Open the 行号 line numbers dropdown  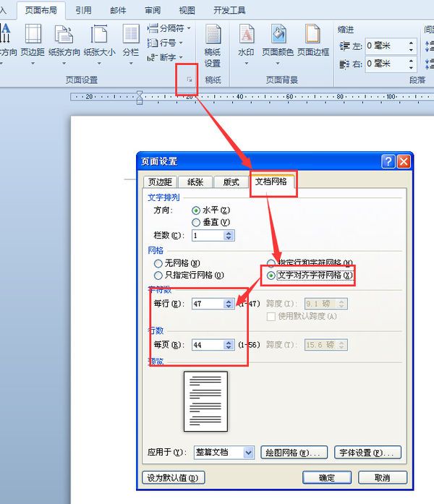pos(165,43)
